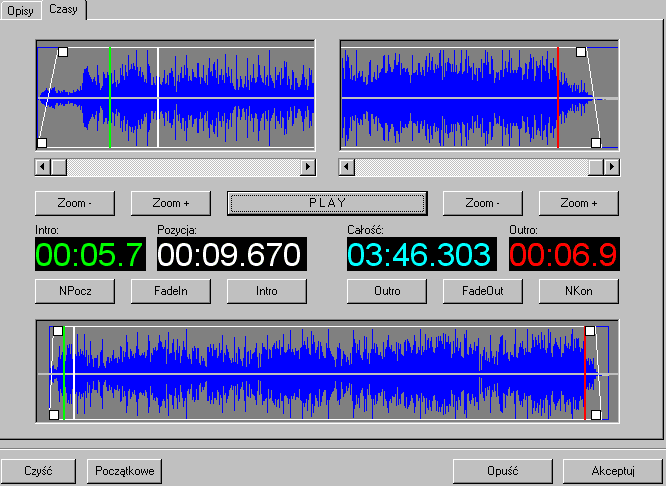This screenshot has width=666, height=486.
Task: Click the Całość time 03:46.303
Action: pyautogui.click(x=422, y=254)
